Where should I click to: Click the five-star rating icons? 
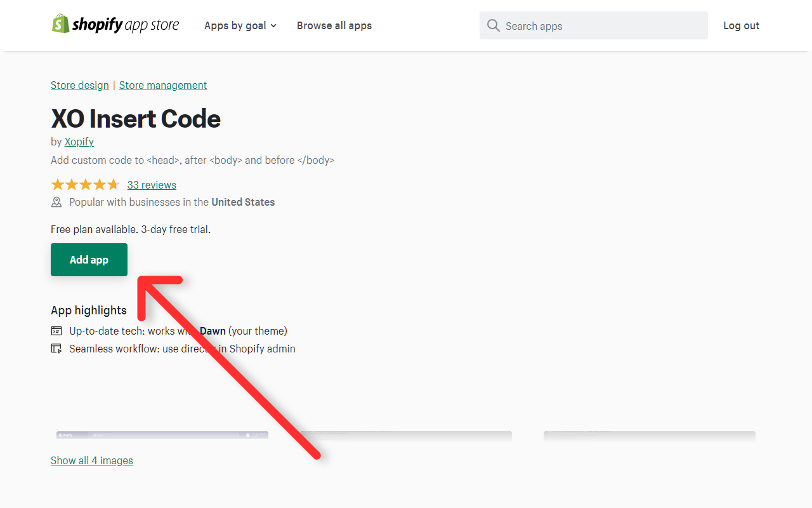(85, 185)
